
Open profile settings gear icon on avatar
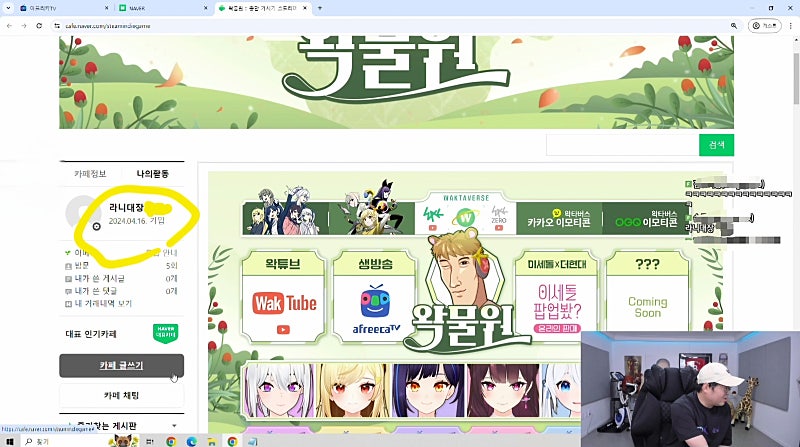point(96,227)
